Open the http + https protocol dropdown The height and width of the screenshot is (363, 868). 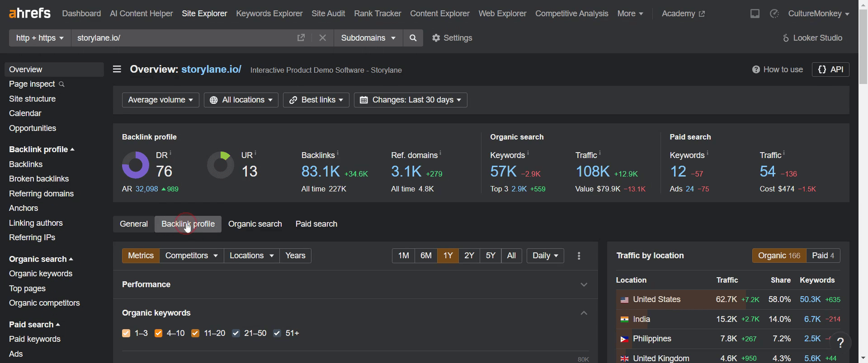click(x=40, y=38)
